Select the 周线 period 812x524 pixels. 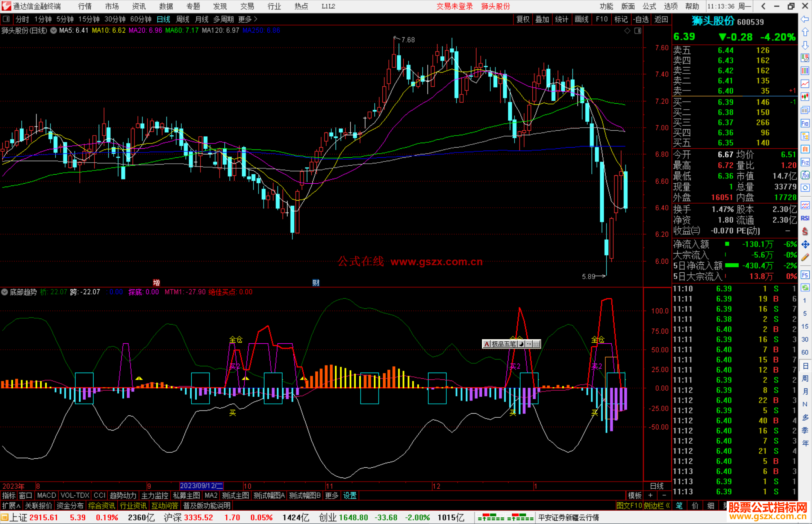[x=183, y=19]
